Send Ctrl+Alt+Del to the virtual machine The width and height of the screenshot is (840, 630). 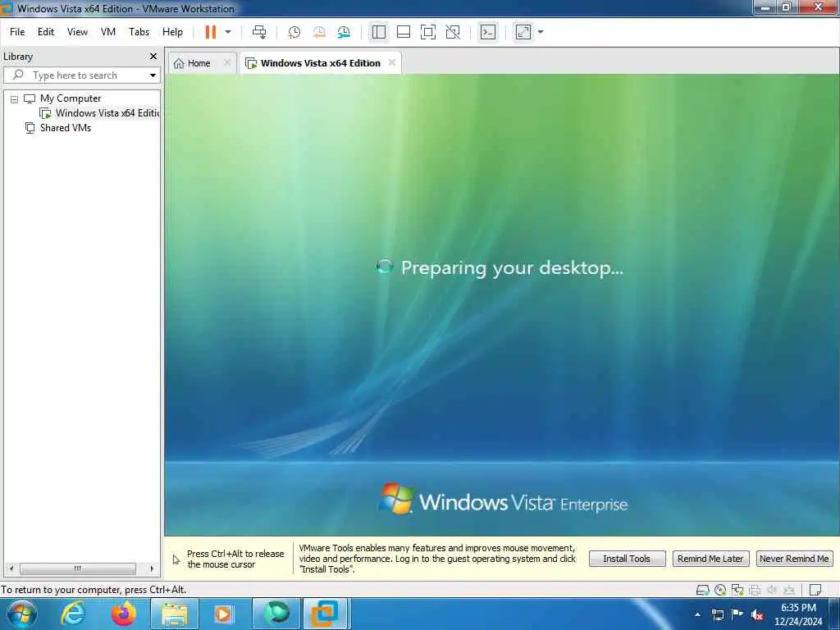pos(259,32)
